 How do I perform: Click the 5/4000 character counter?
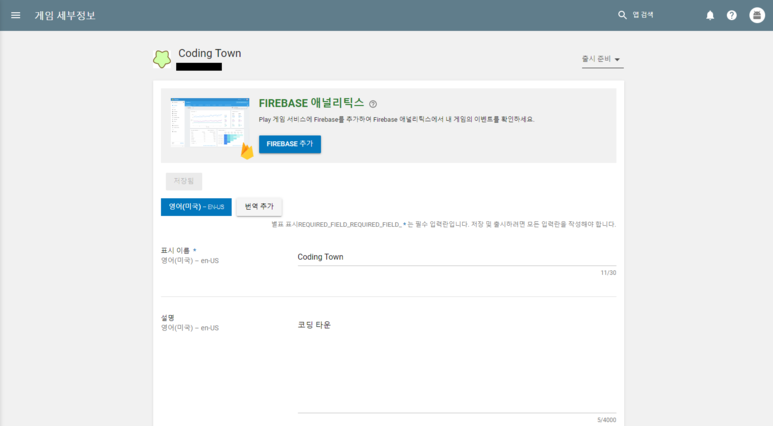coord(606,420)
